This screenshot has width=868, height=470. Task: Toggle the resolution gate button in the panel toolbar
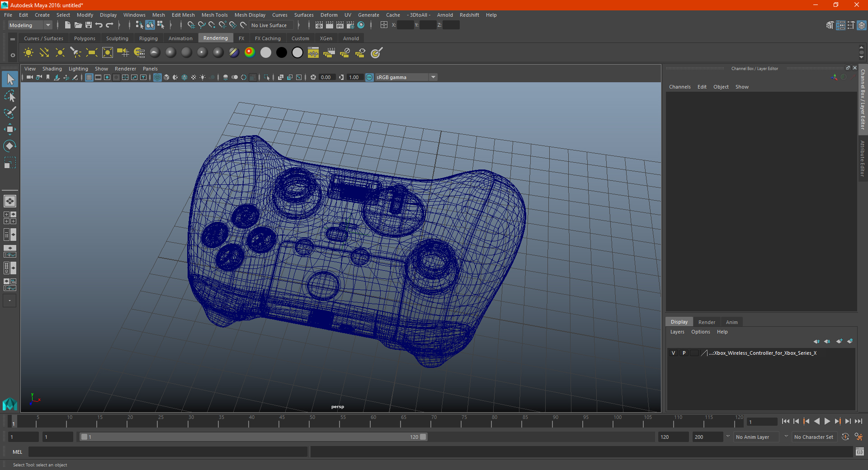pyautogui.click(x=107, y=77)
